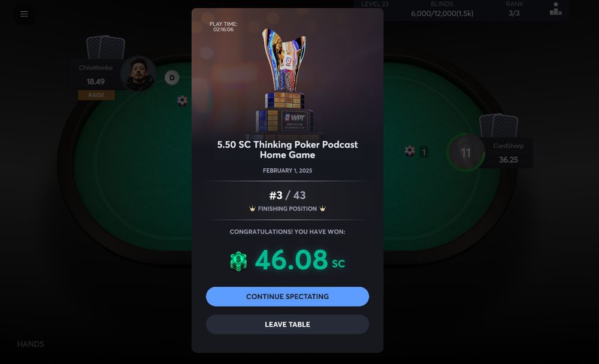Click the LEVEL 23 indicator
The width and height of the screenshot is (599, 364).
[x=375, y=4]
